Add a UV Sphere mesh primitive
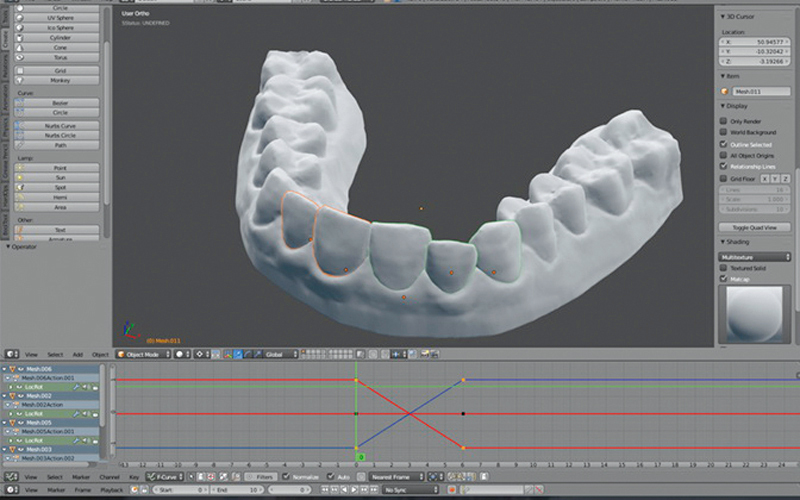This screenshot has width=800, height=500. pos(60,18)
